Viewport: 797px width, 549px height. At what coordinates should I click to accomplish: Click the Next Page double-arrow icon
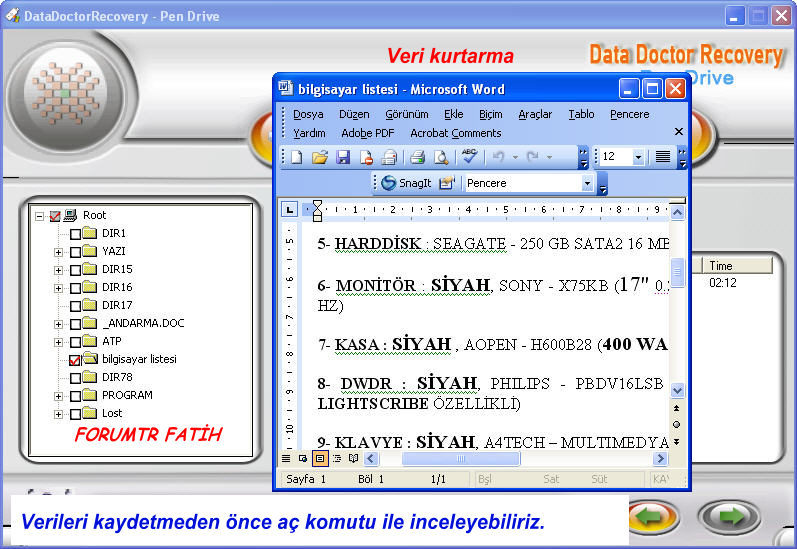click(677, 442)
